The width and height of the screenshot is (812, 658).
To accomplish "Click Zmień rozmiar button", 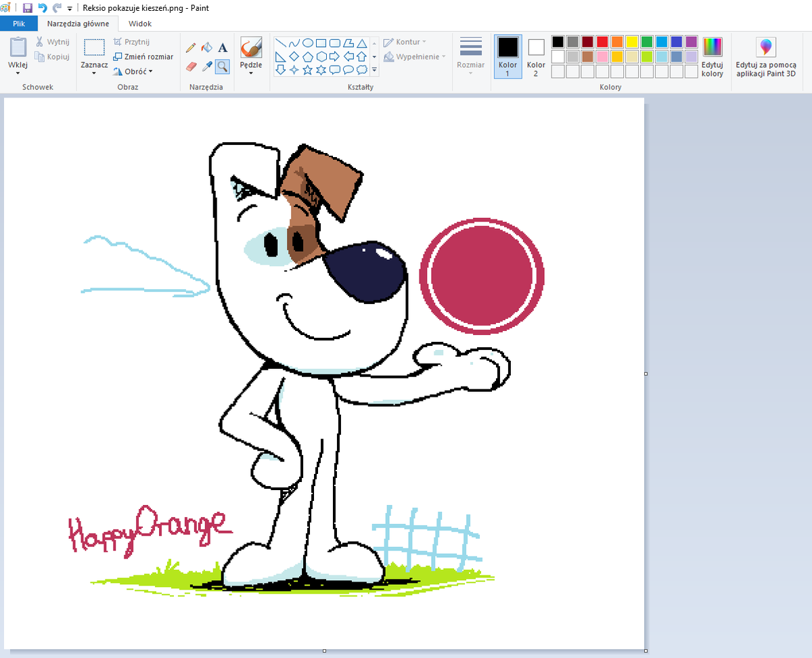I will tap(143, 57).
